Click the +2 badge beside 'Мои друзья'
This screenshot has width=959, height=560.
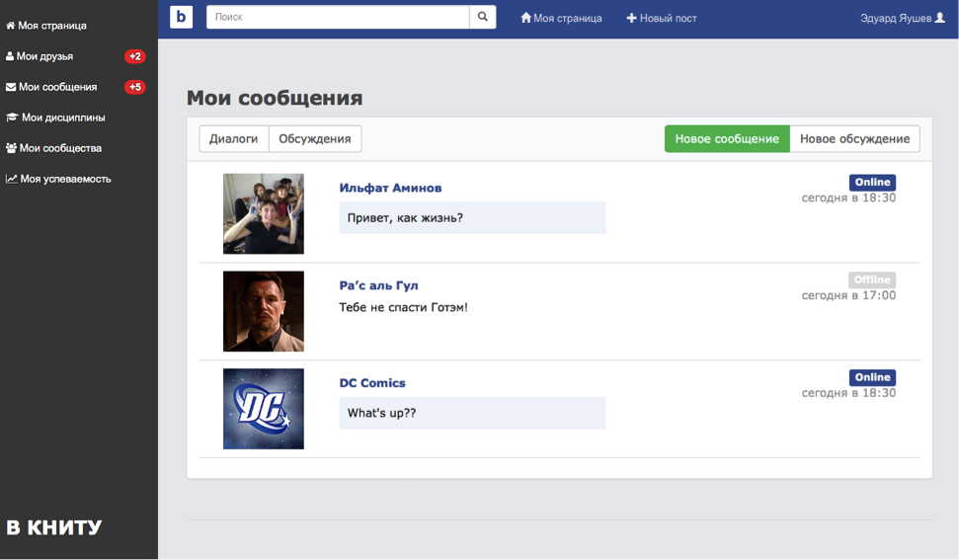point(135,56)
